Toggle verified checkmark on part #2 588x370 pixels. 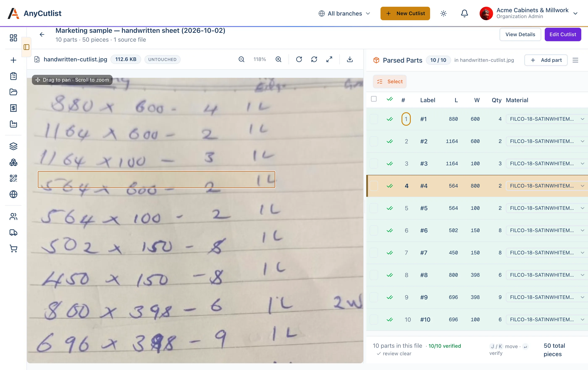point(390,141)
